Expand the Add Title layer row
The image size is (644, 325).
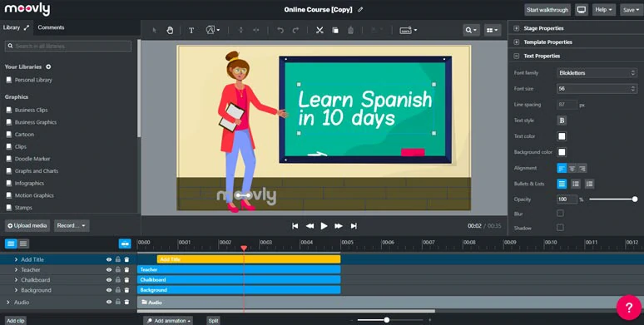[x=16, y=259]
